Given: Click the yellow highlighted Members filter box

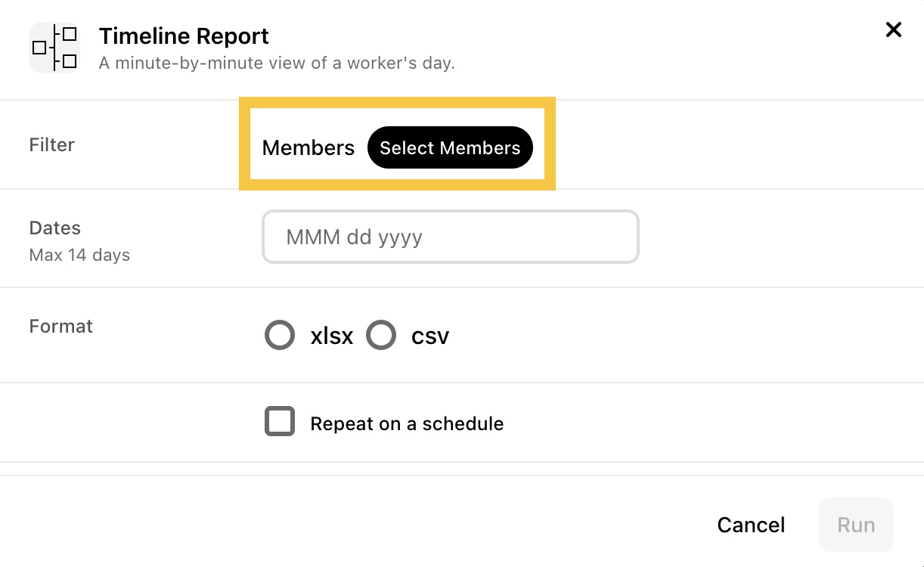Looking at the screenshot, I should click(x=398, y=144).
